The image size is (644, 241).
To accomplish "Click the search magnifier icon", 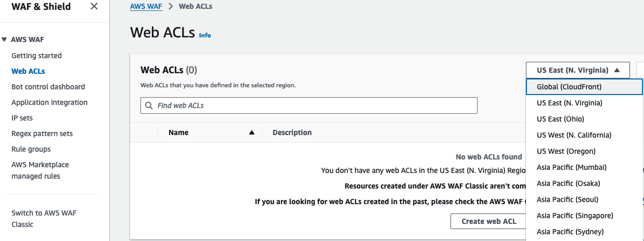I will (x=149, y=105).
